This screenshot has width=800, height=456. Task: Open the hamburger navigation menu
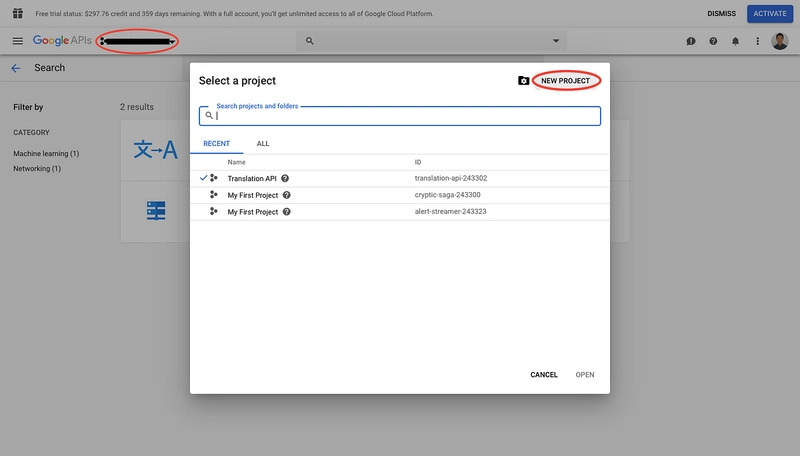17,41
